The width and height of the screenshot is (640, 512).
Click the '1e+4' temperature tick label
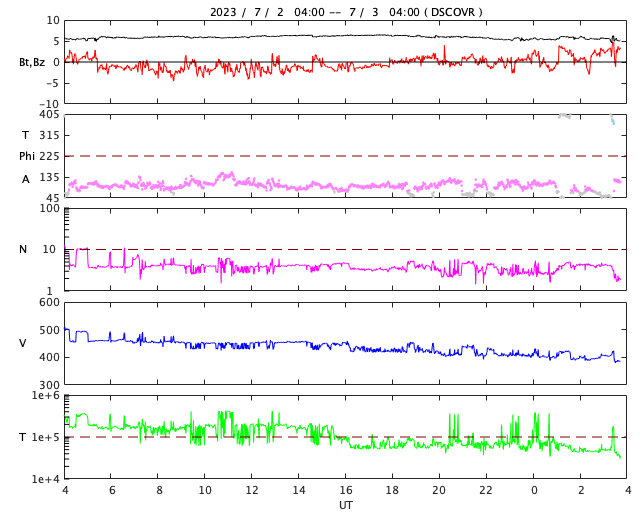tap(46, 479)
